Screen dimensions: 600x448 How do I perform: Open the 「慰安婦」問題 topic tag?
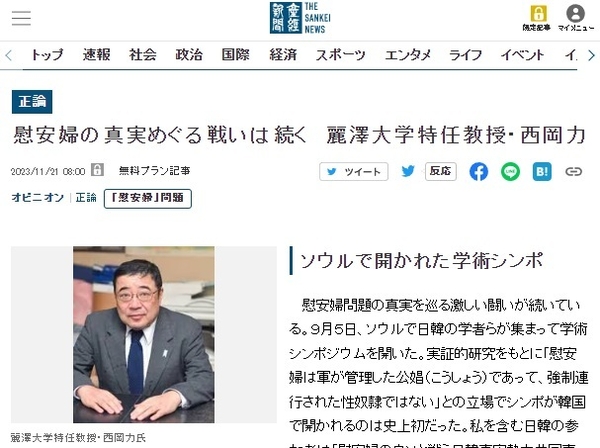(148, 199)
